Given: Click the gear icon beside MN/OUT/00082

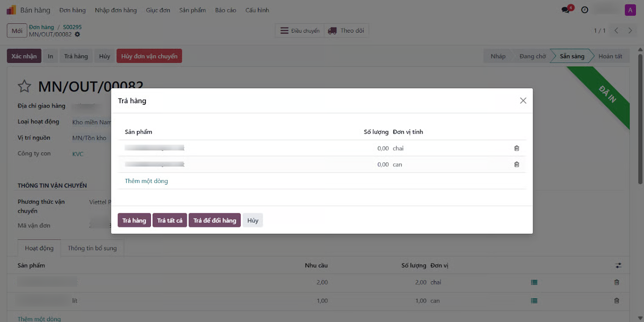Looking at the screenshot, I should 78,34.
